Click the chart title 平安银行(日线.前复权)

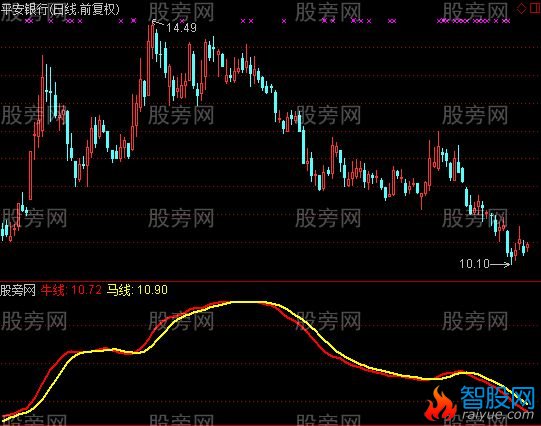coord(60,9)
